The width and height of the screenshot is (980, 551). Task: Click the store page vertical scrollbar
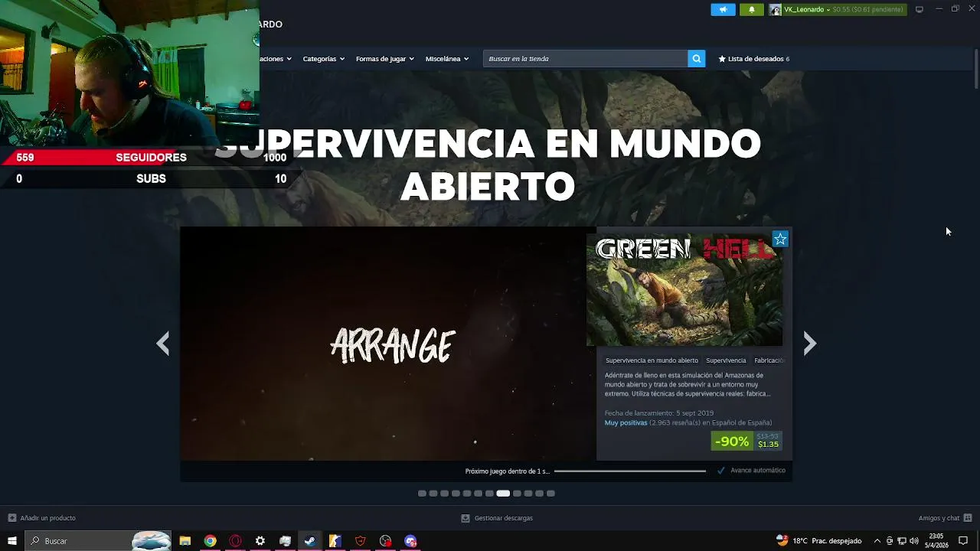point(976,69)
